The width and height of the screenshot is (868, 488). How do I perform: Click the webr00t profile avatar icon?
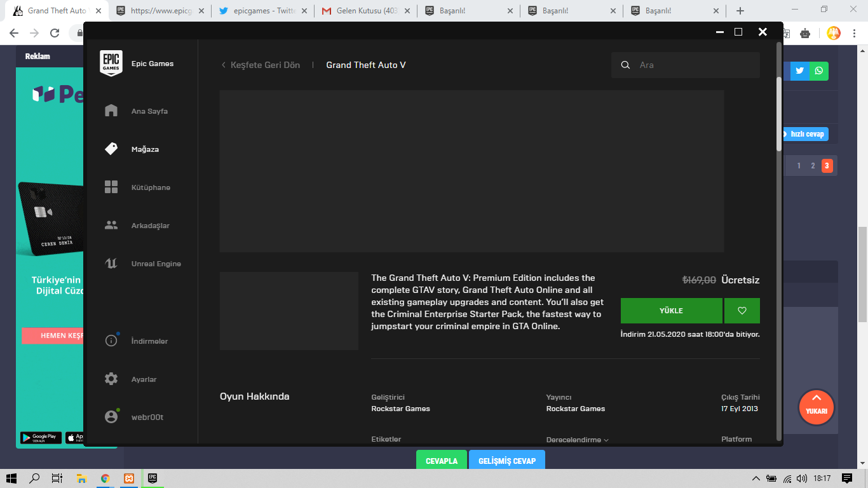pyautogui.click(x=111, y=417)
